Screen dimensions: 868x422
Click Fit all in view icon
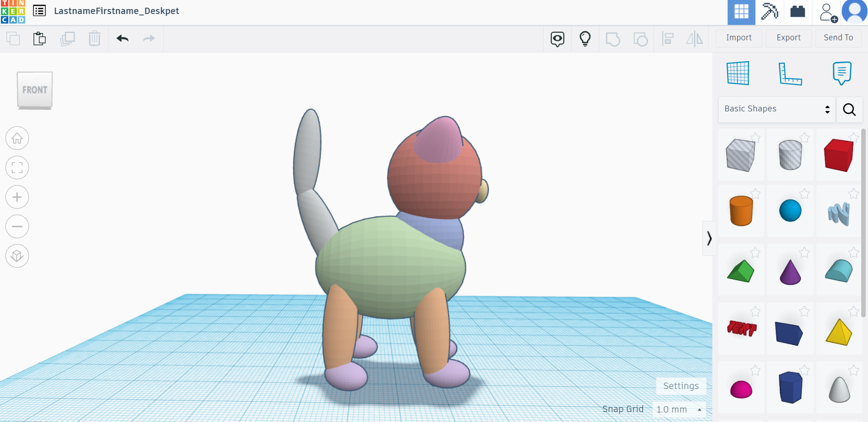click(17, 168)
